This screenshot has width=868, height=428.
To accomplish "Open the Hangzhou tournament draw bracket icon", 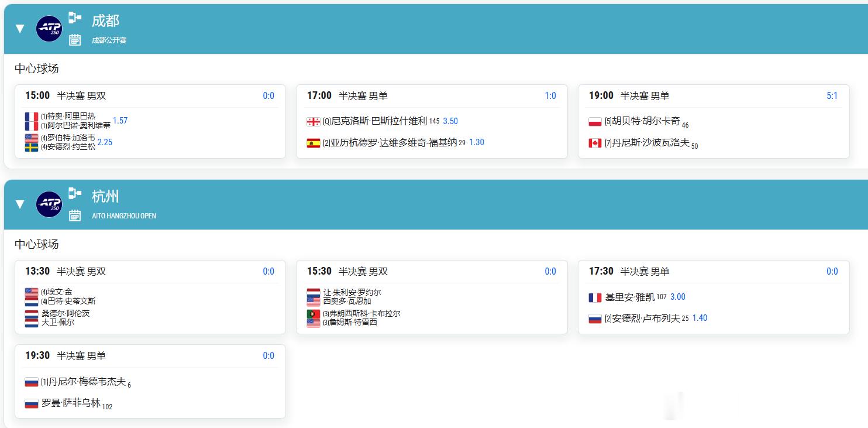I will coord(75,193).
